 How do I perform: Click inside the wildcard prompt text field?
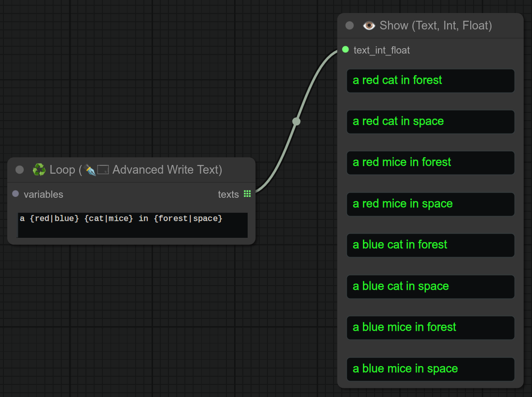coord(132,225)
